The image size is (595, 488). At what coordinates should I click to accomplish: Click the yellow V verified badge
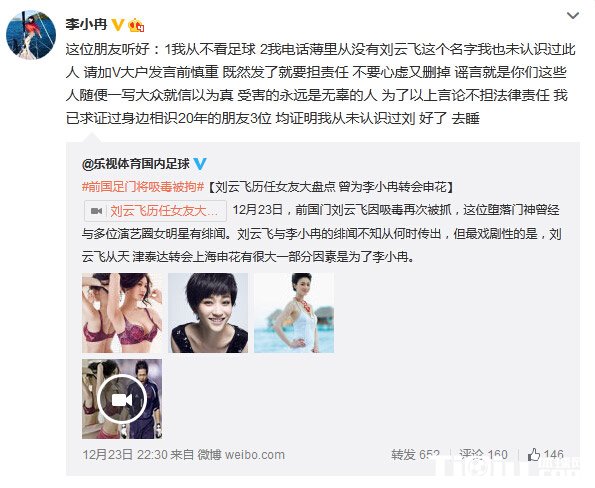(x=118, y=25)
